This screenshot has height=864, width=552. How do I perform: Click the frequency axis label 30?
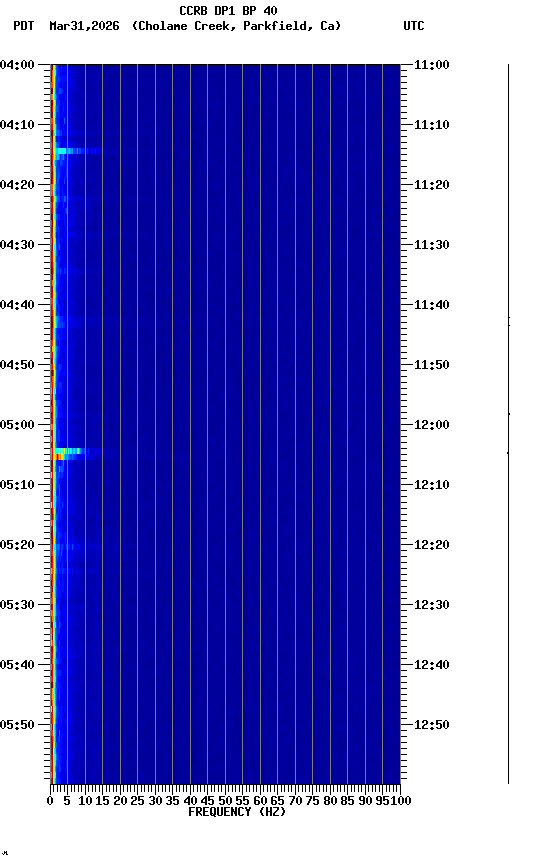coord(155,801)
